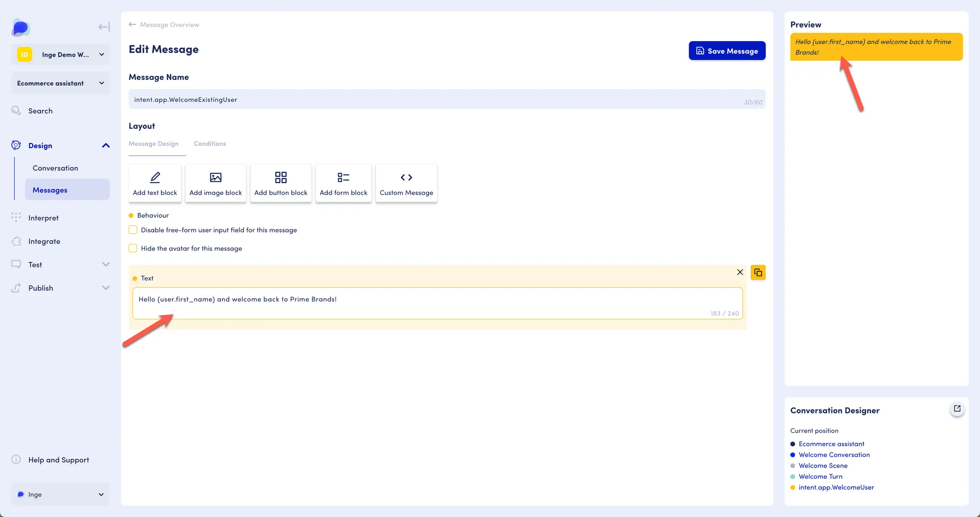Open the Inge user menu dropdown
Viewport: 980px width, 517px height.
[x=61, y=494]
